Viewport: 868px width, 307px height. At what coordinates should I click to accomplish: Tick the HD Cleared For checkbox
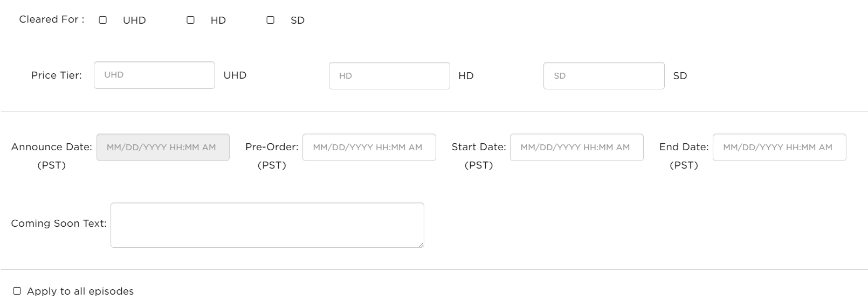coord(190,20)
